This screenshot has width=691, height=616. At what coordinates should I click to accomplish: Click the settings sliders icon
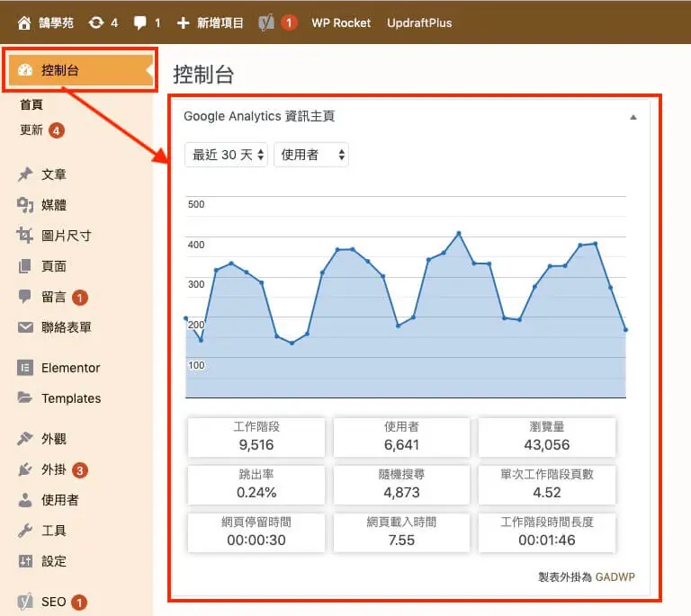click(25, 561)
